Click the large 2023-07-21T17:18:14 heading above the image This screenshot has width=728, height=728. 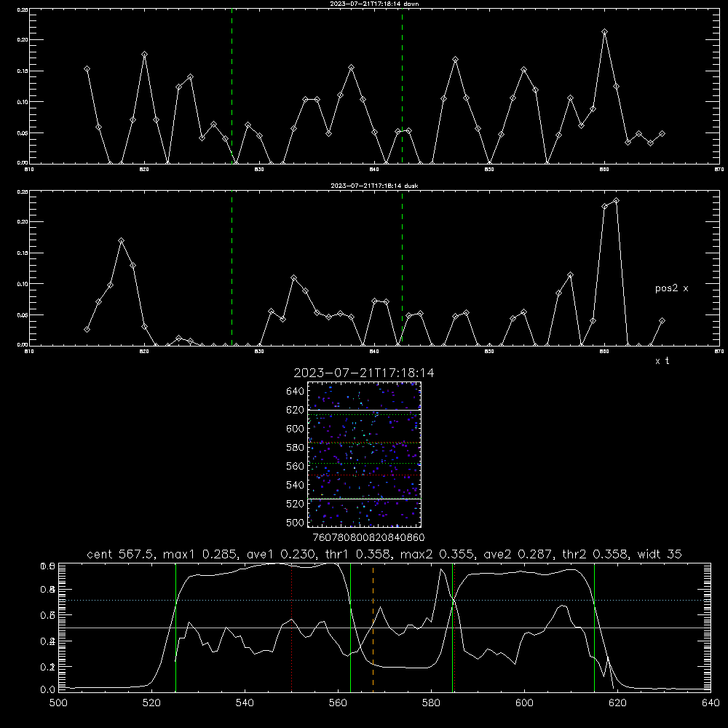click(364, 373)
